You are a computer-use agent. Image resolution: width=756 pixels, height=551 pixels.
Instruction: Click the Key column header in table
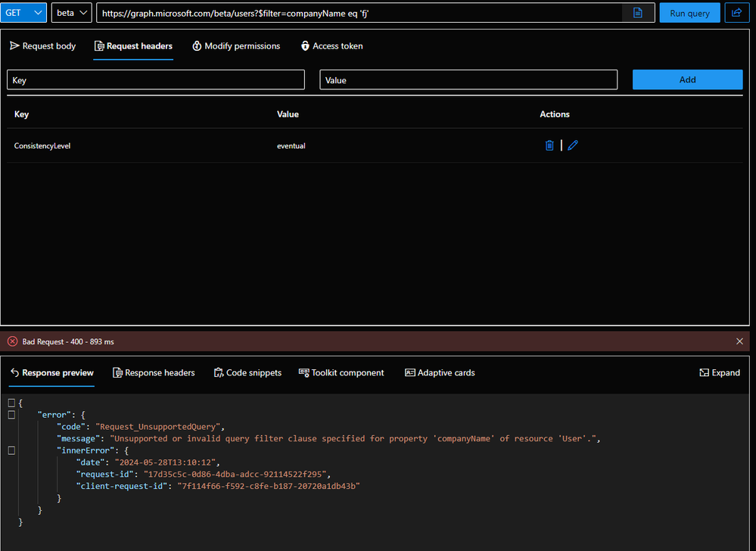(21, 114)
